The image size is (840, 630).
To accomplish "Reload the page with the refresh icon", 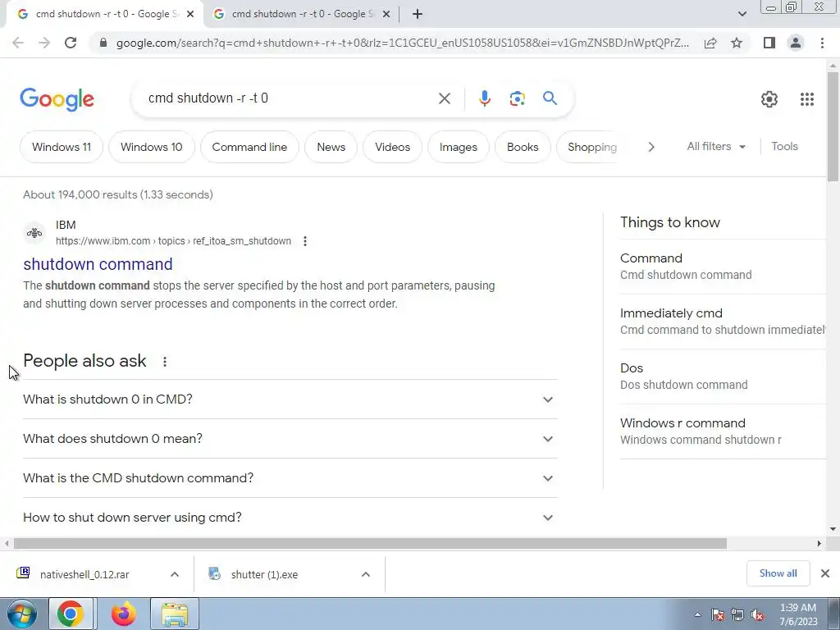I will coord(71,43).
